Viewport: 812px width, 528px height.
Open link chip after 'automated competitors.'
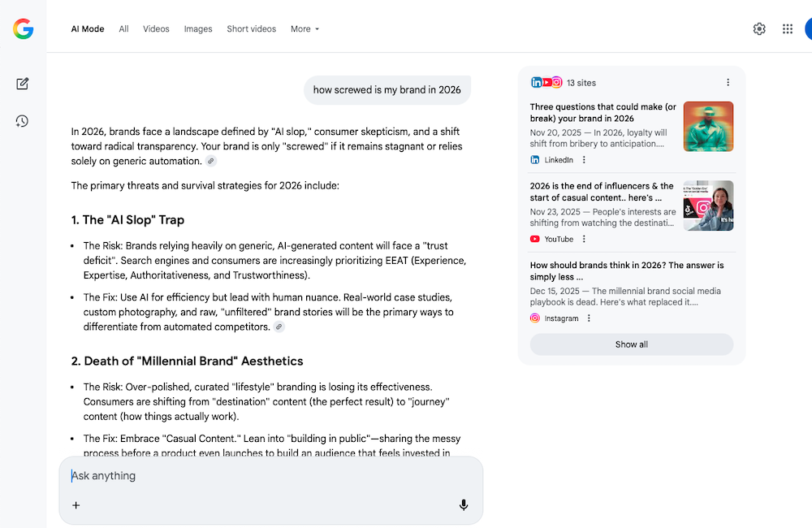(279, 327)
